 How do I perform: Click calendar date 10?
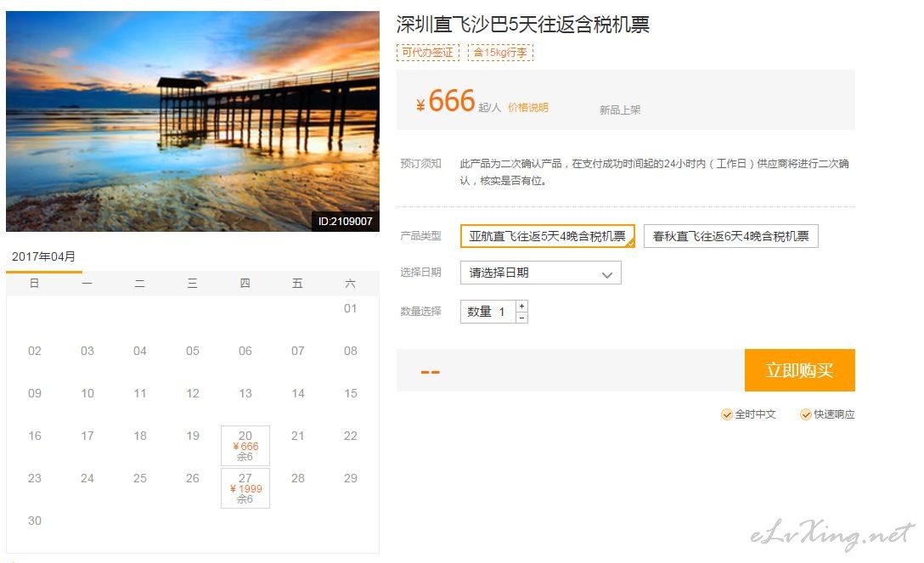87,393
